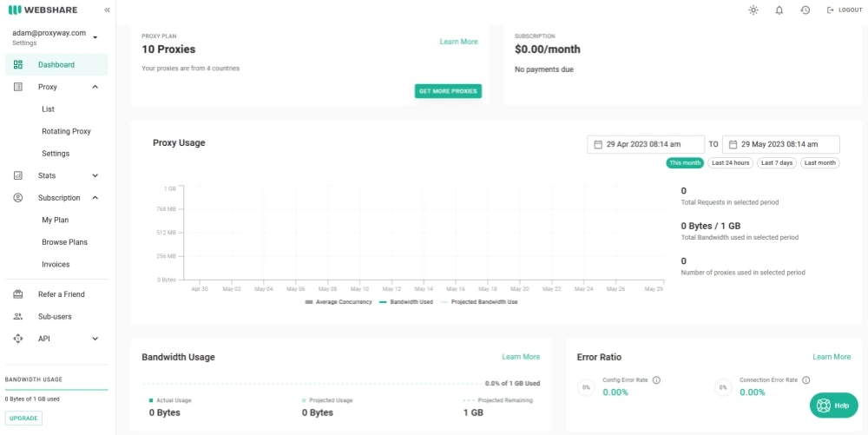Open start date field 29 Apr 2023
The height and width of the screenshot is (435, 868).
(646, 144)
